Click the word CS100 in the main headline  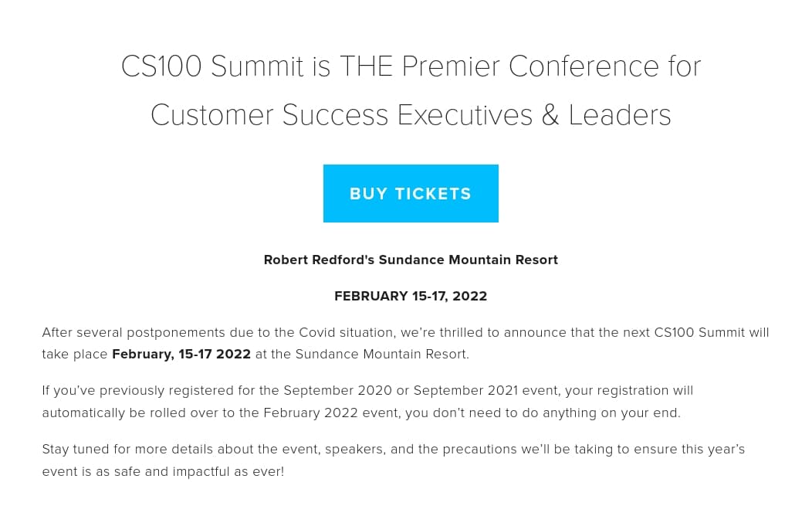pyautogui.click(x=161, y=66)
